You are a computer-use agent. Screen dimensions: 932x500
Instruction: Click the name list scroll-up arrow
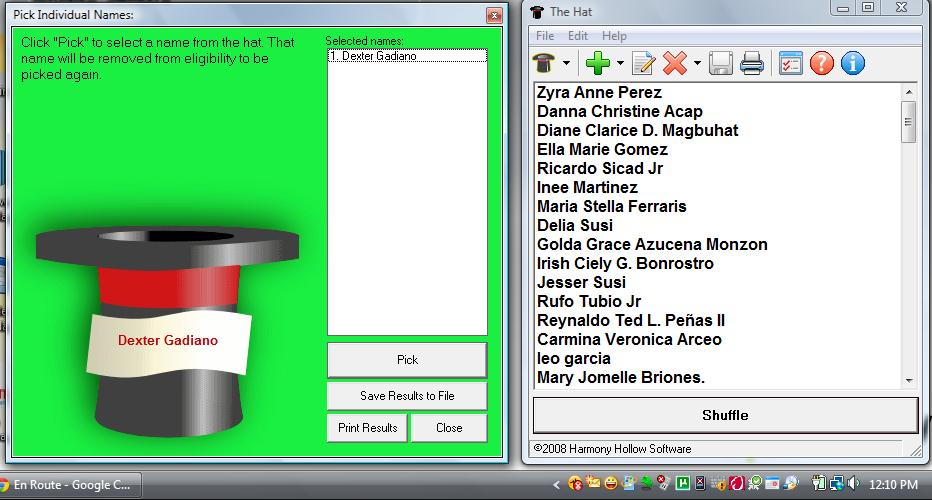click(x=908, y=92)
